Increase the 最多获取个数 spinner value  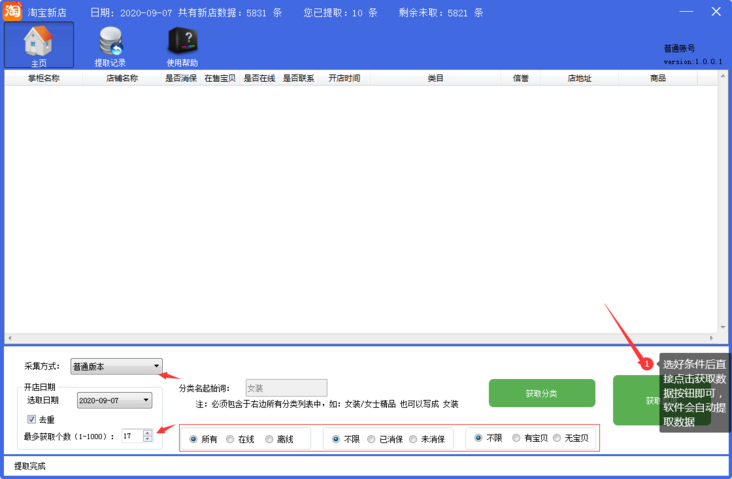click(x=148, y=432)
